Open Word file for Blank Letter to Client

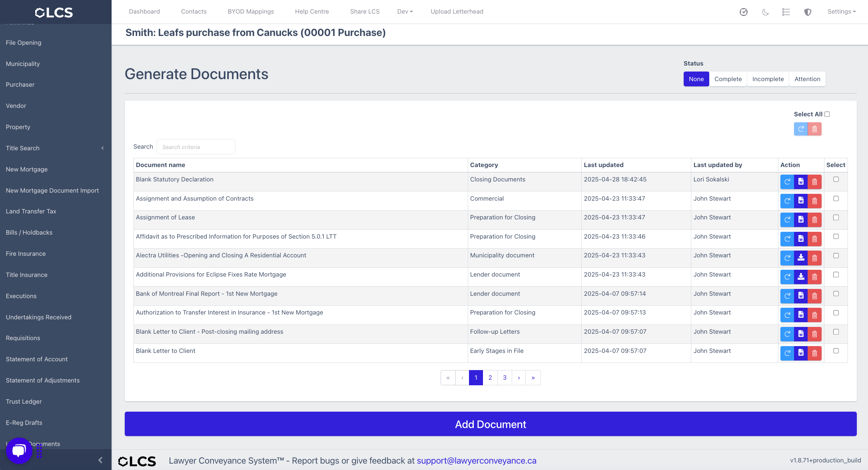click(x=801, y=353)
